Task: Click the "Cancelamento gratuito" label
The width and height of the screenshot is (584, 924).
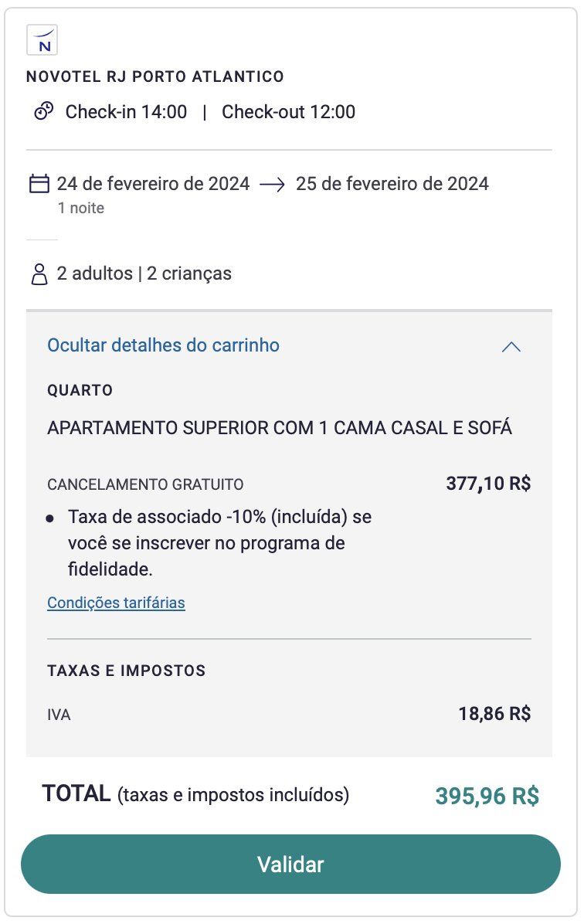Action: (x=145, y=485)
